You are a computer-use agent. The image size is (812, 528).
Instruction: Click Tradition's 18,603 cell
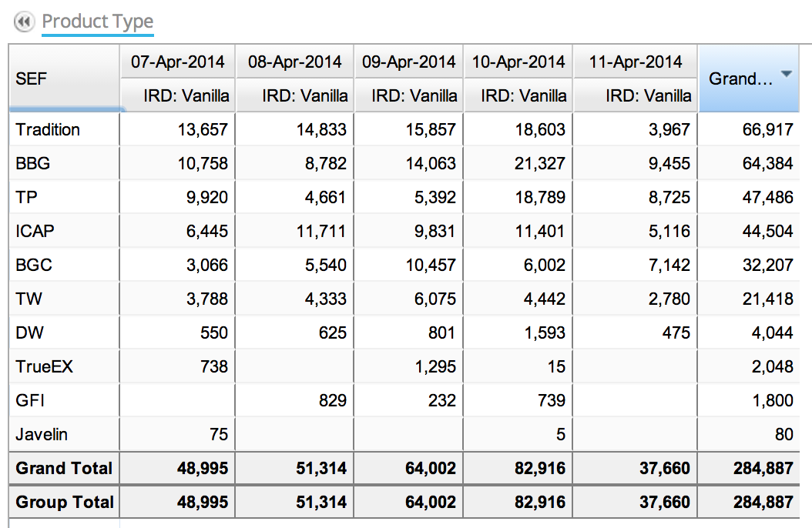(x=539, y=129)
